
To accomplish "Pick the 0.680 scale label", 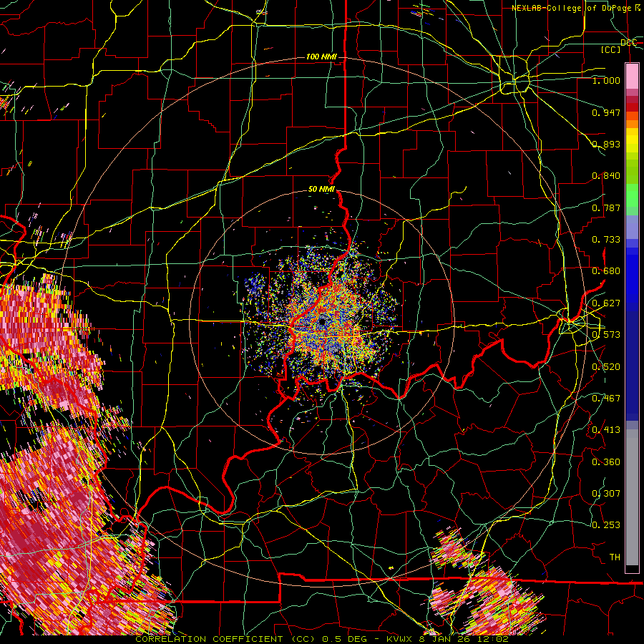I will coord(606,271).
